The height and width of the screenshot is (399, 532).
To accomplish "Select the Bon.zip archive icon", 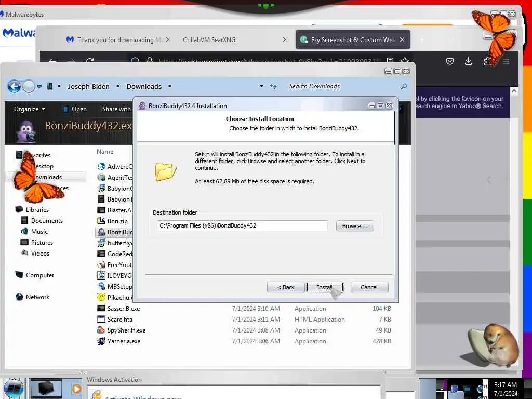I will pos(101,221).
